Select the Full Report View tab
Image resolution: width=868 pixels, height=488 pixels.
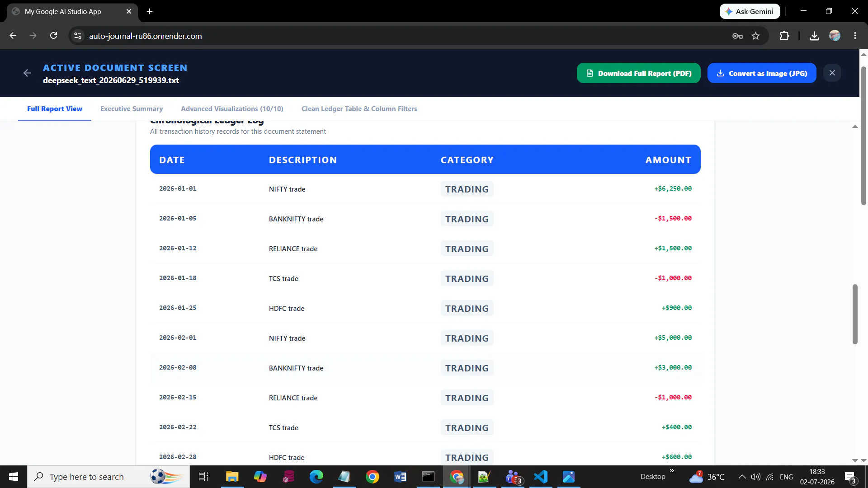coord(55,109)
